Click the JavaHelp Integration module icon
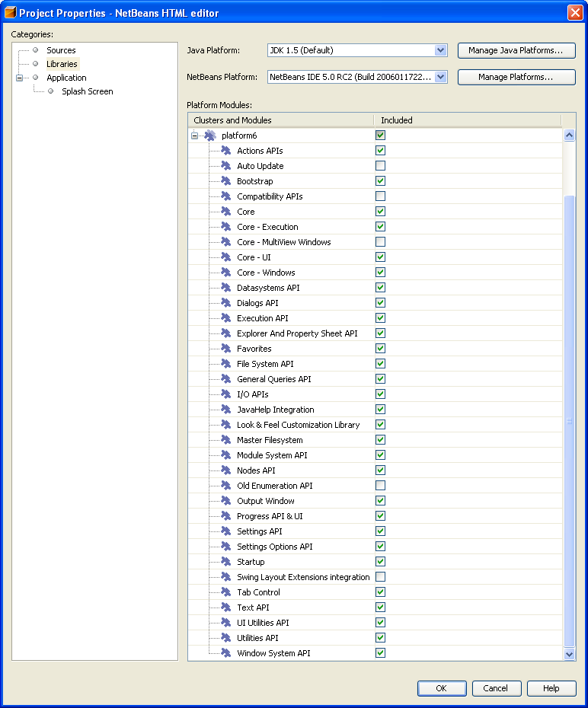 [x=225, y=410]
